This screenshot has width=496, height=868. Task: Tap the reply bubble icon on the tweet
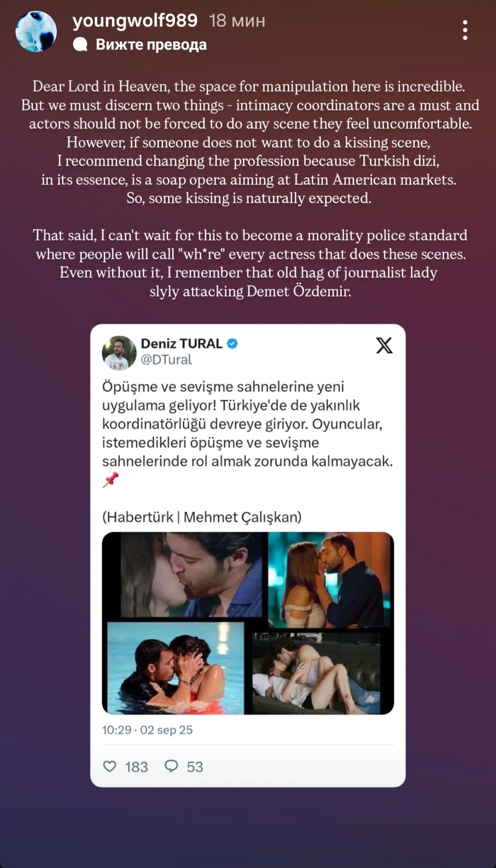(x=171, y=766)
